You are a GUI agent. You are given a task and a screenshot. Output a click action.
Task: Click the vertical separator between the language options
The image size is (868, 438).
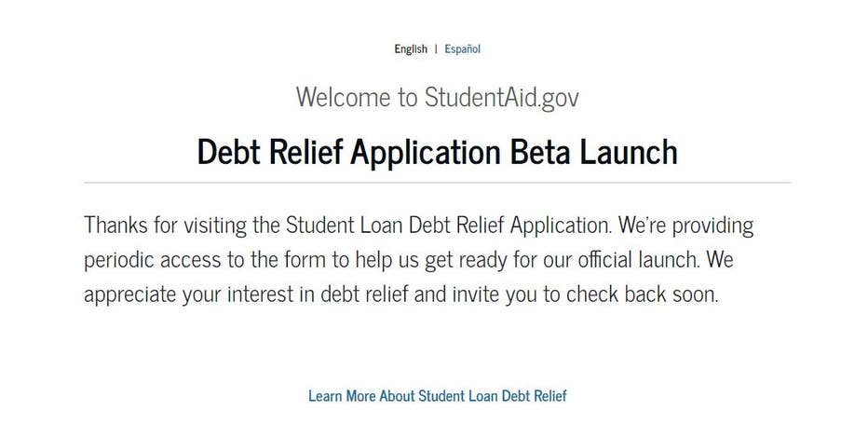coord(436,48)
